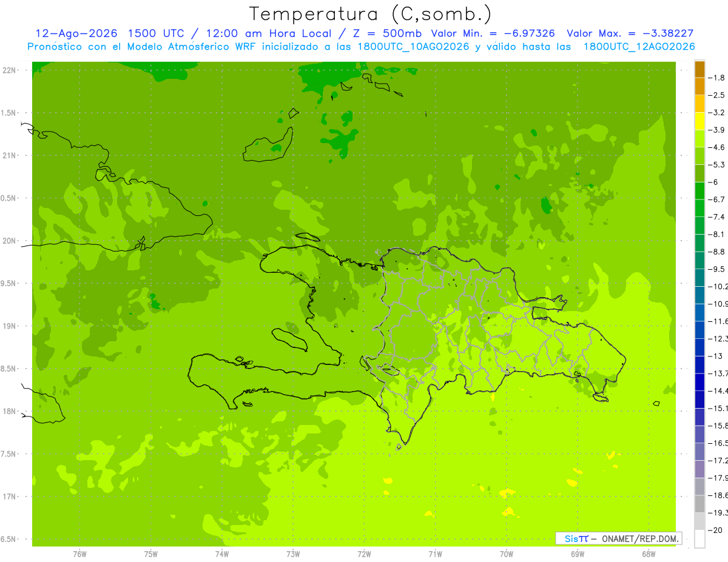728x562 pixels.
Task: Click the 'Valor Max. = -3.38227' text
Action: [630, 33]
